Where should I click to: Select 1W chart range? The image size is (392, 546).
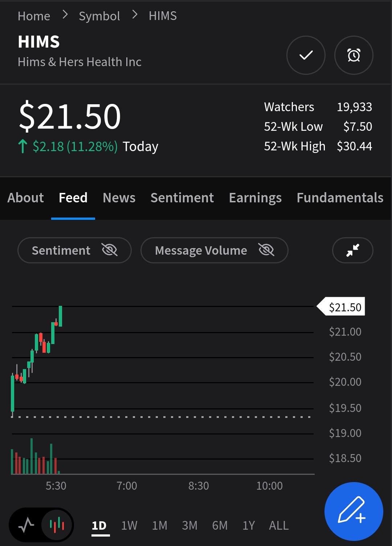click(129, 526)
